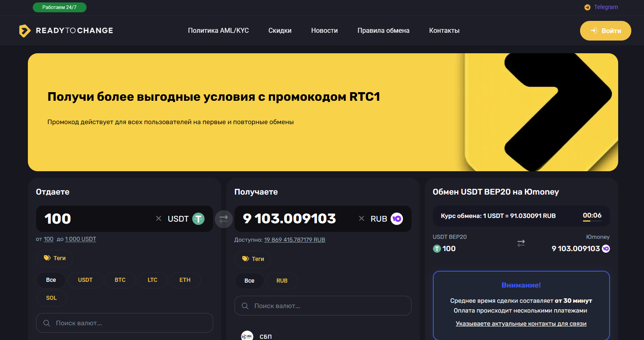This screenshot has height=340, width=644.
Task: Click the Tether icon beside summary 100
Action: tap(437, 249)
